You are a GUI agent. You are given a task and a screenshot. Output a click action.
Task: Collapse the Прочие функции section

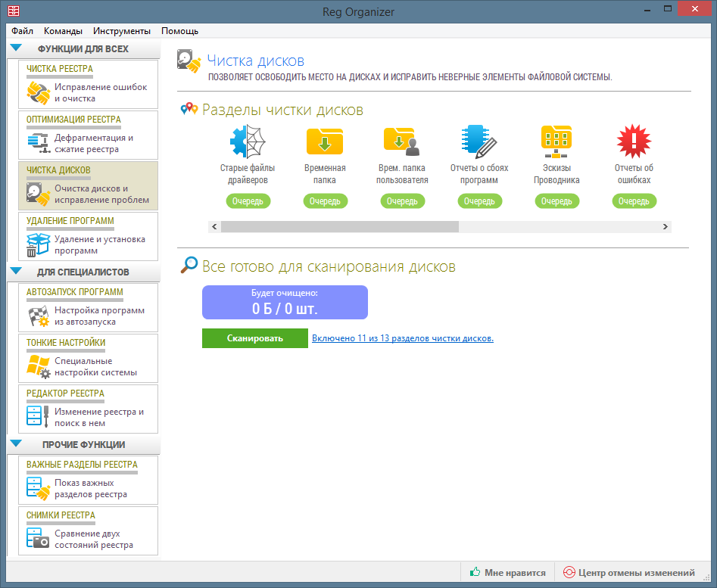(x=16, y=443)
